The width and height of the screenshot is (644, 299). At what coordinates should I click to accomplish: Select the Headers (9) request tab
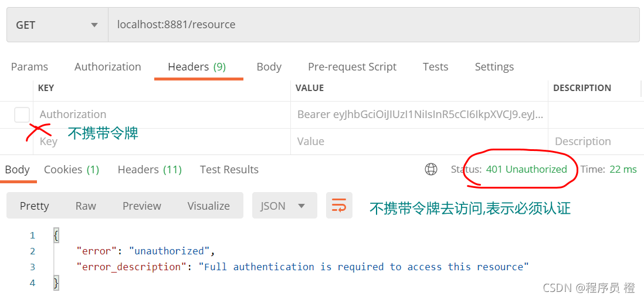(x=197, y=66)
